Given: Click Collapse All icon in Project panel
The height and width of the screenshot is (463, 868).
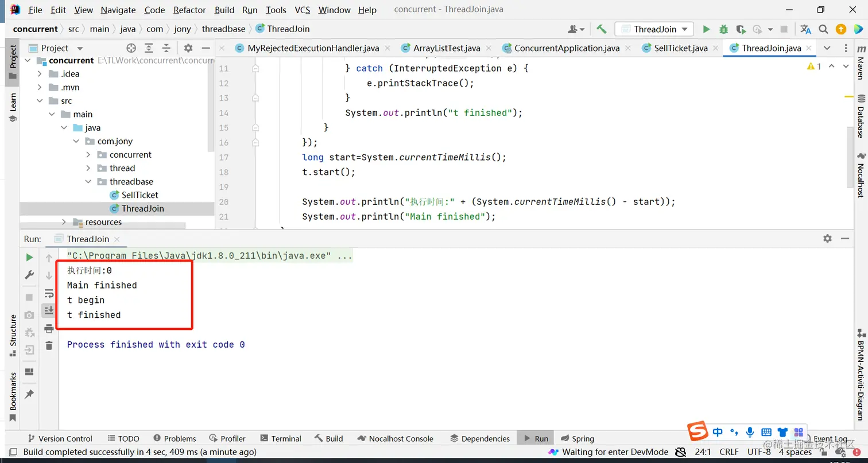Looking at the screenshot, I should tap(166, 48).
